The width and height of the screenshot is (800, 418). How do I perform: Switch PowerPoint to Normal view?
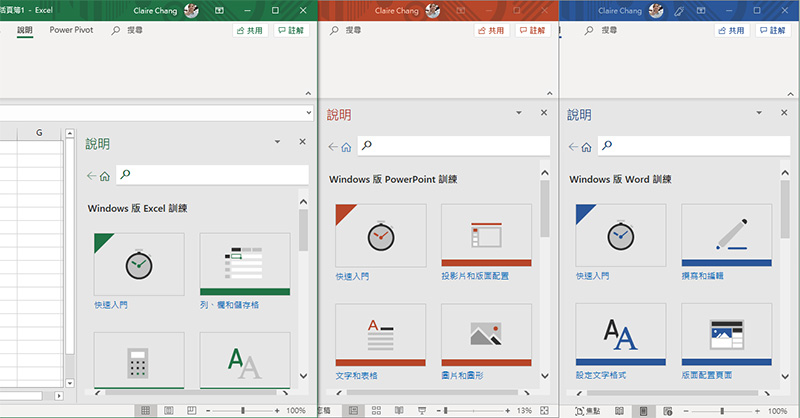click(353, 410)
